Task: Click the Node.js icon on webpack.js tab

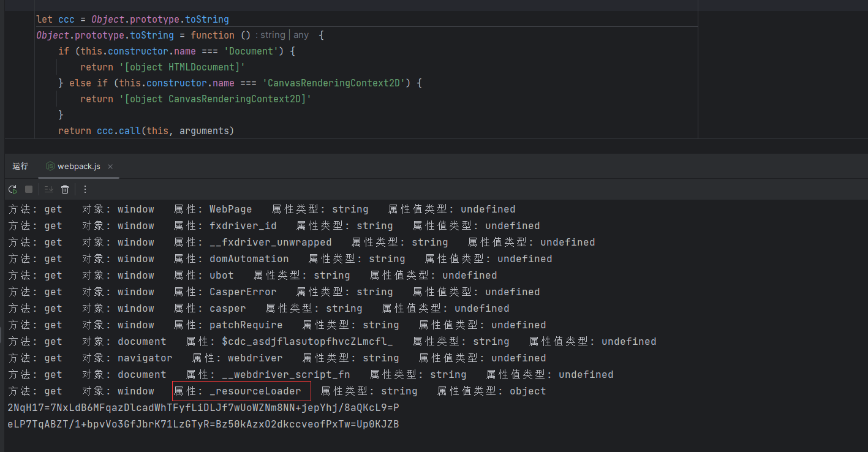Action: coord(50,166)
